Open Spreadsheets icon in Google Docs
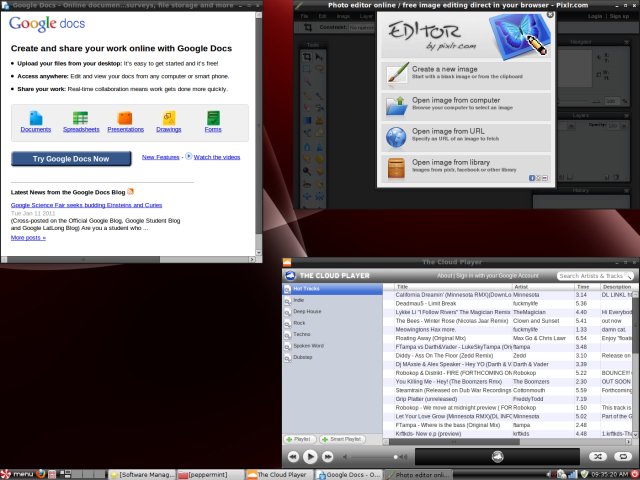This screenshot has height=480, width=640. click(x=80, y=118)
